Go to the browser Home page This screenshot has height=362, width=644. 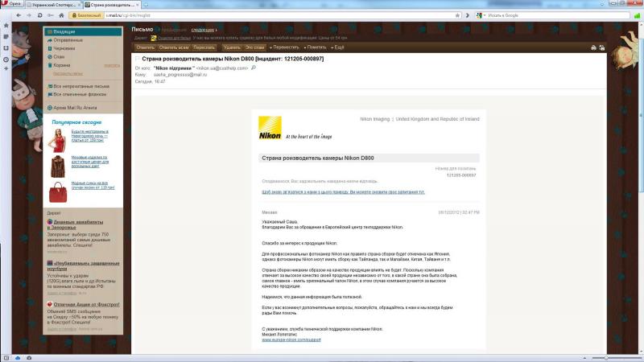(61, 15)
